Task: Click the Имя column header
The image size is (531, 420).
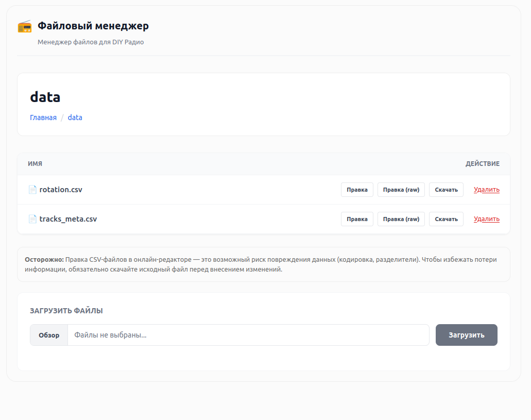Action: tap(35, 164)
